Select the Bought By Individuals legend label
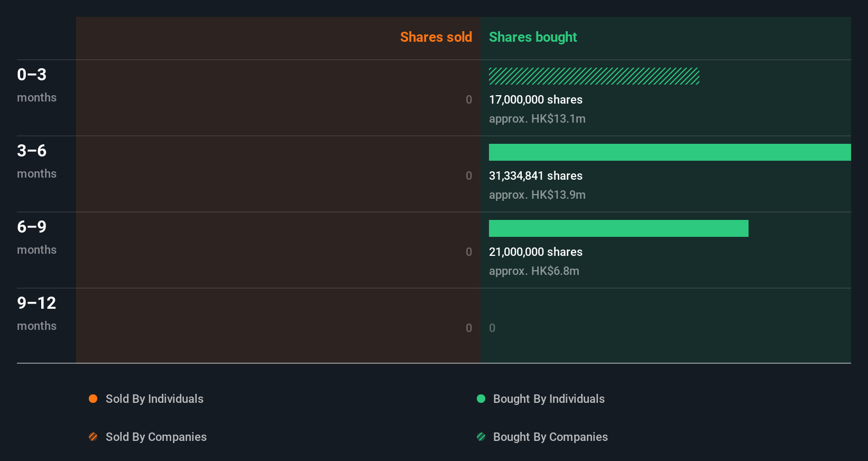868x461 pixels. coord(549,399)
